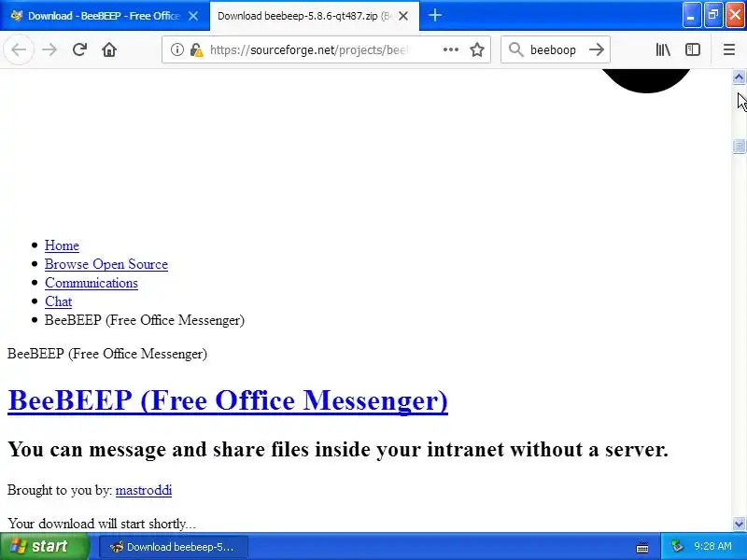This screenshot has height=560, width=747.
Task: Open BeeBEEP (Free Office Messenger) heading link
Action: click(228, 400)
